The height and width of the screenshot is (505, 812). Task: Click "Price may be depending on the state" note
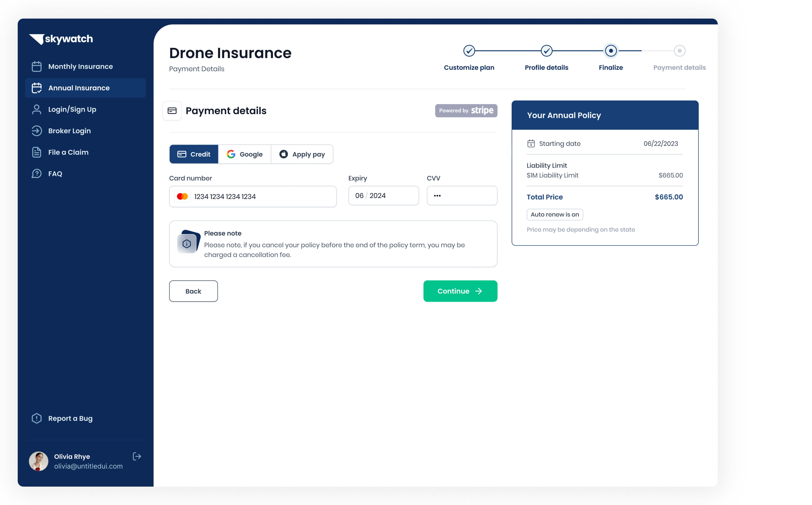[581, 230]
